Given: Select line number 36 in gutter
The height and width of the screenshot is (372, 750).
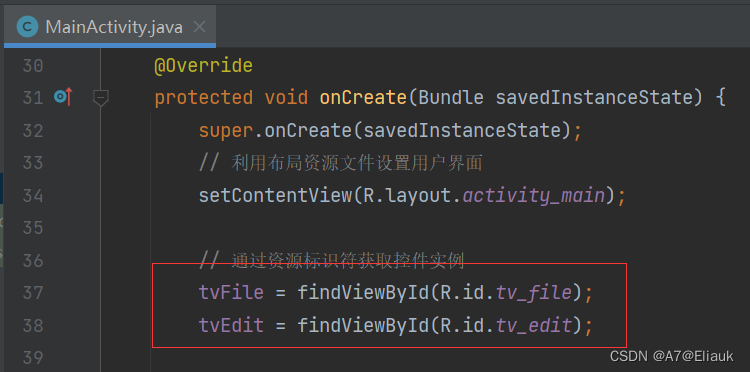Looking at the screenshot, I should click(x=33, y=261).
